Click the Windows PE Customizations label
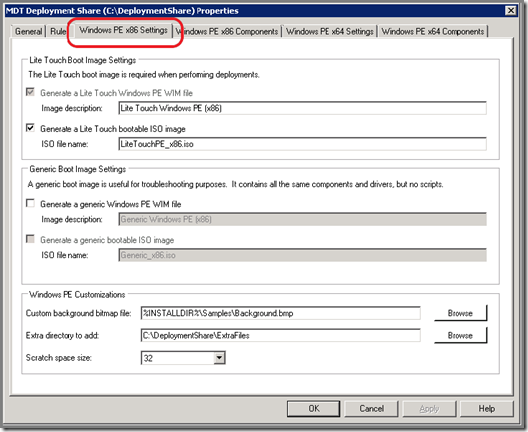The image size is (528, 432). (x=77, y=295)
